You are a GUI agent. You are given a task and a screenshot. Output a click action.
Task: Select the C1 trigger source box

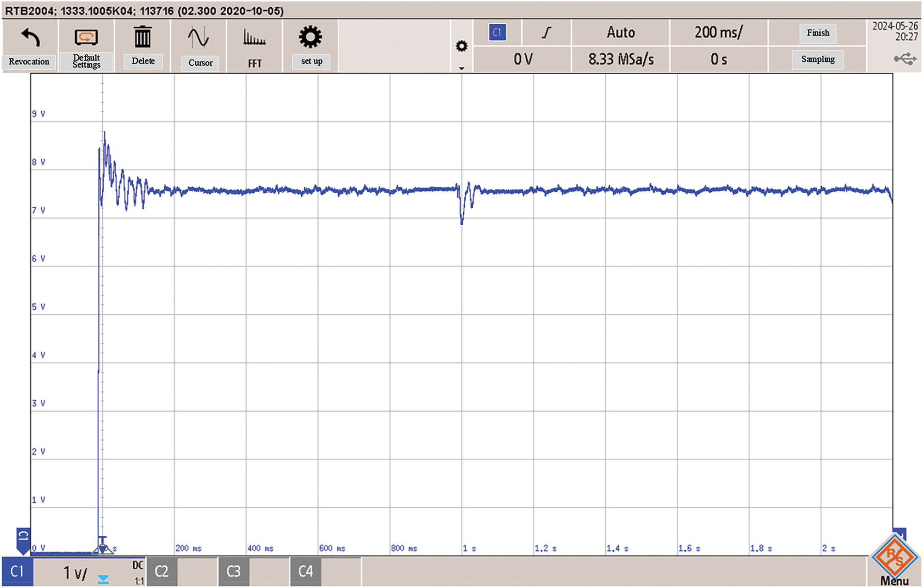[497, 32]
